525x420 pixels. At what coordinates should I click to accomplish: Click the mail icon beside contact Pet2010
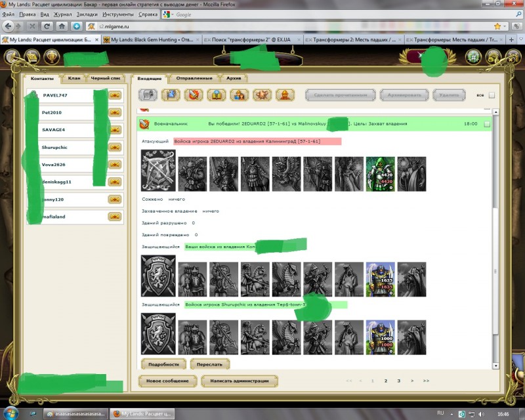[115, 113]
